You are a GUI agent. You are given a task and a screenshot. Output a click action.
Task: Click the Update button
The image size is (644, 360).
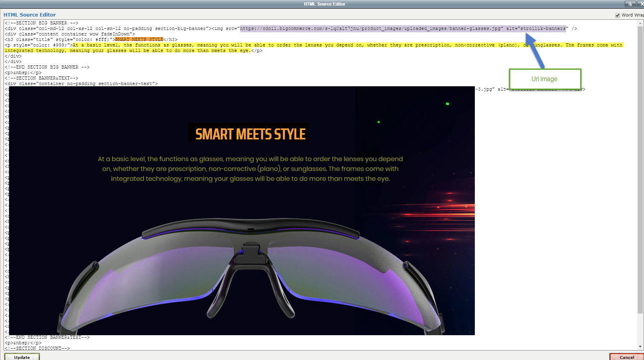tap(22, 357)
